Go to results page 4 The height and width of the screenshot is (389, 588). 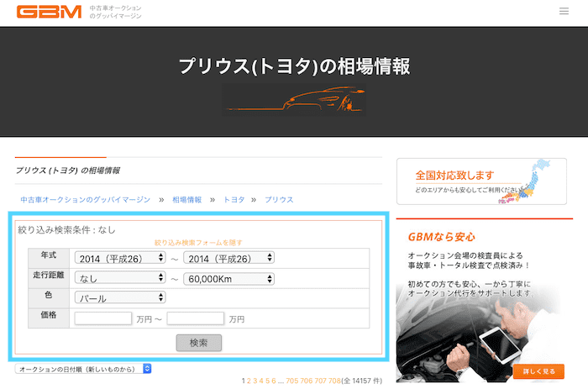pyautogui.click(x=261, y=381)
